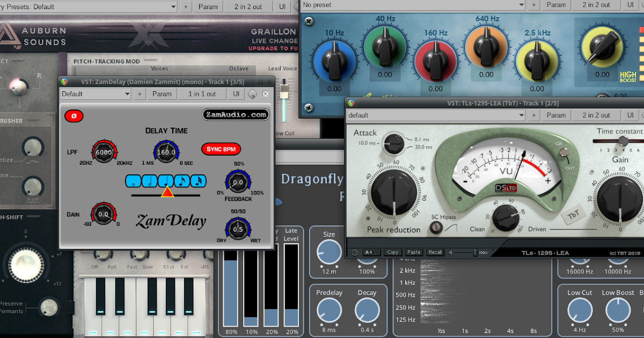644x338 pixels.
Task: Select the sixteenth note delay division
Action: click(x=199, y=181)
